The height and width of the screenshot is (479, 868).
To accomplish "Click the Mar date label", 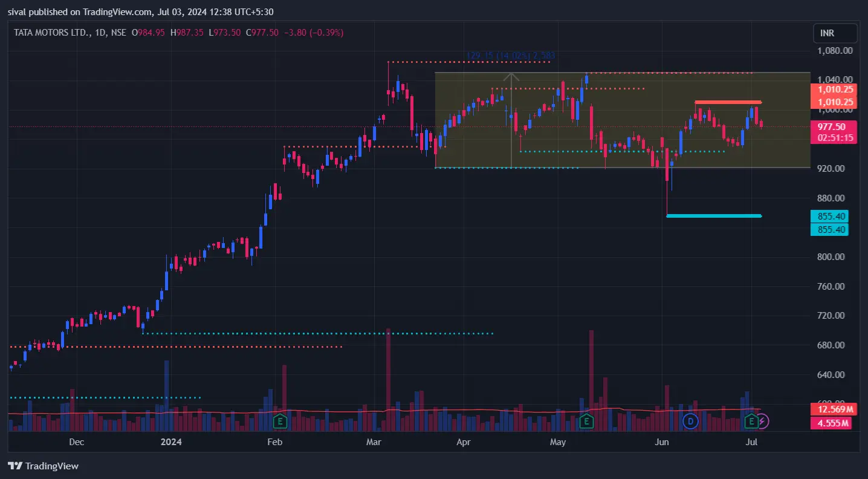I will tap(374, 442).
